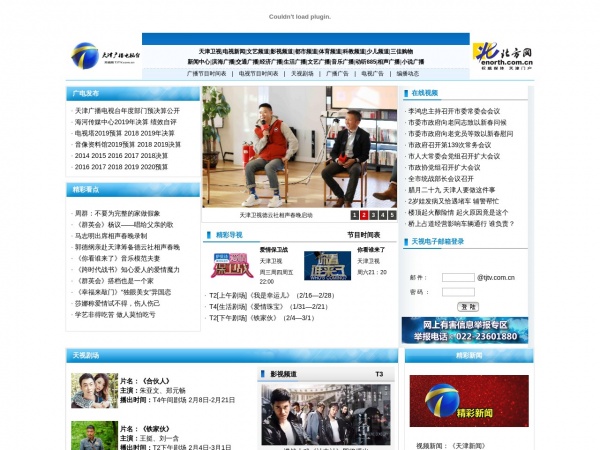Open 电视广告 link
Image resolution: width=600 pixels, height=450 pixels.
[x=372, y=73]
